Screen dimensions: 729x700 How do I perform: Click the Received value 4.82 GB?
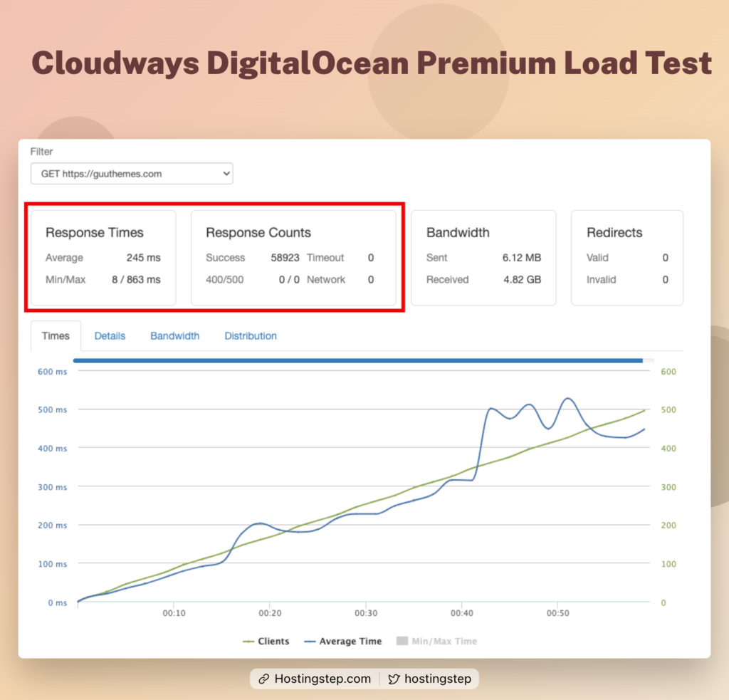click(x=522, y=280)
